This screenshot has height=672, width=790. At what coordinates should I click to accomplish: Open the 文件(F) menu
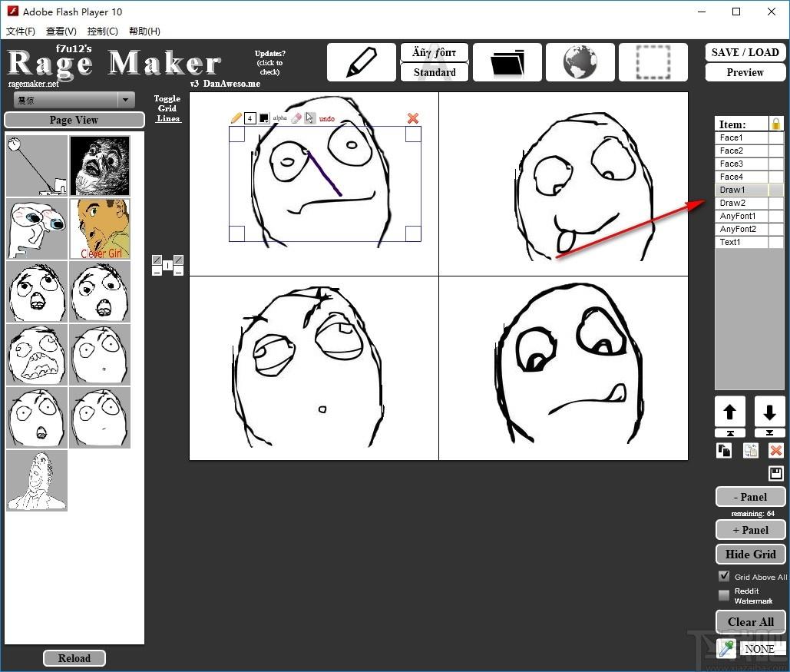21,31
